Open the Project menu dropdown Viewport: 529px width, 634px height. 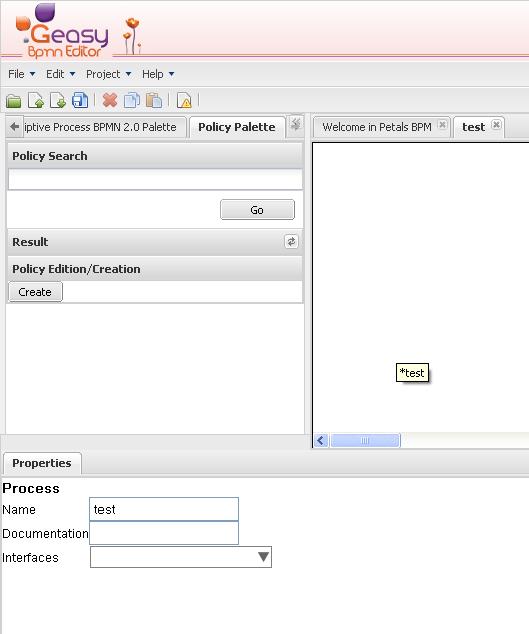point(108,74)
